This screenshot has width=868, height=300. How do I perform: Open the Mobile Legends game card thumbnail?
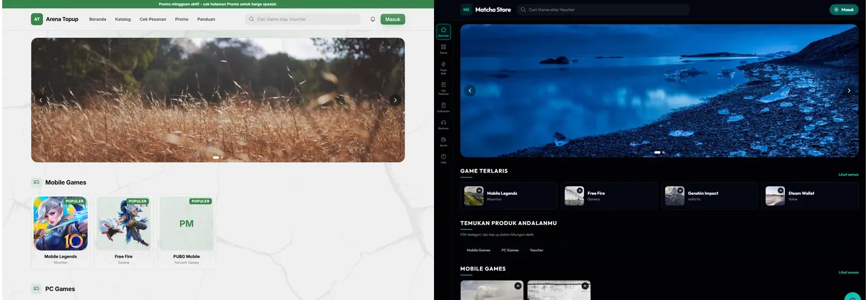(60, 223)
